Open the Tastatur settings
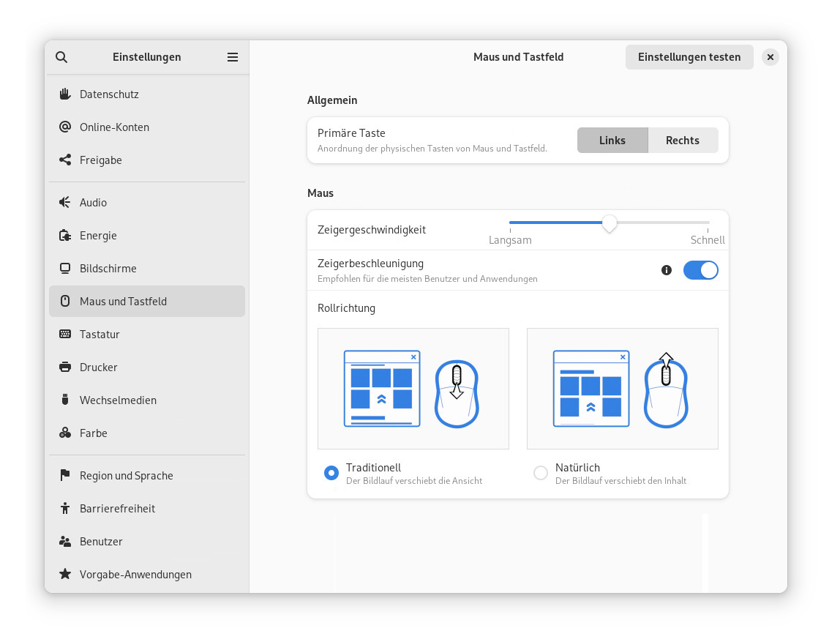 101,334
